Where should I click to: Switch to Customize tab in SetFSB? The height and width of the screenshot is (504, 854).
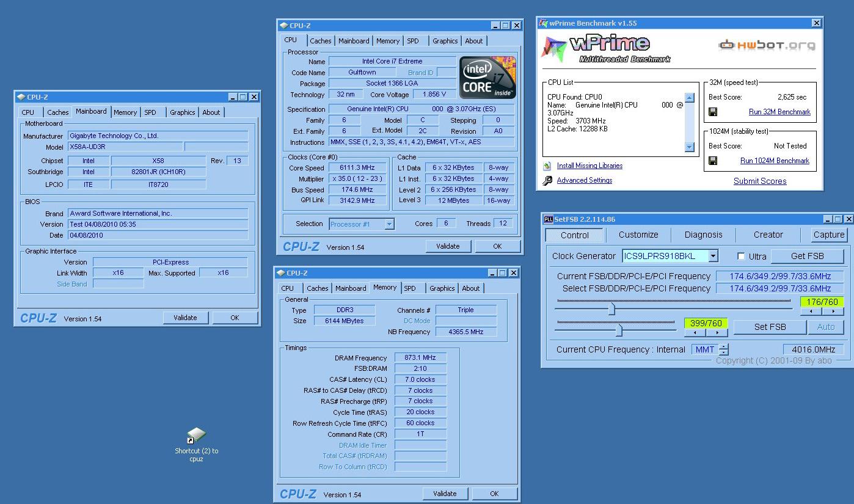pos(638,235)
